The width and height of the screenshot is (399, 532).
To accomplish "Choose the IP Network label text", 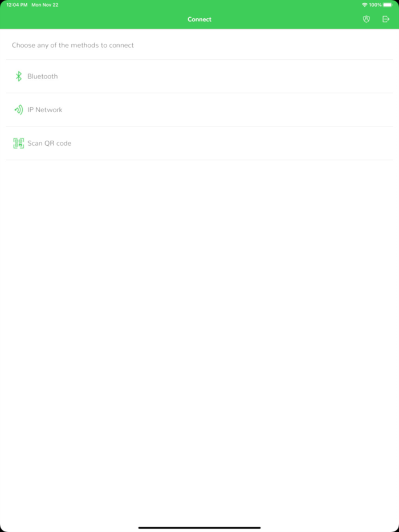I will 45,109.
